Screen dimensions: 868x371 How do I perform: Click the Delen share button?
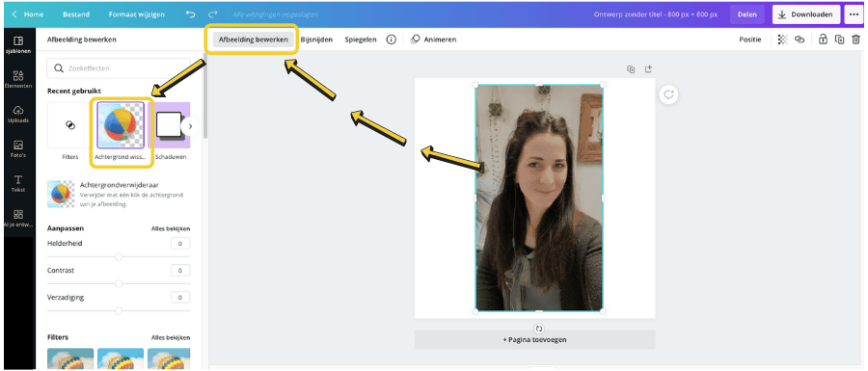pyautogui.click(x=746, y=14)
